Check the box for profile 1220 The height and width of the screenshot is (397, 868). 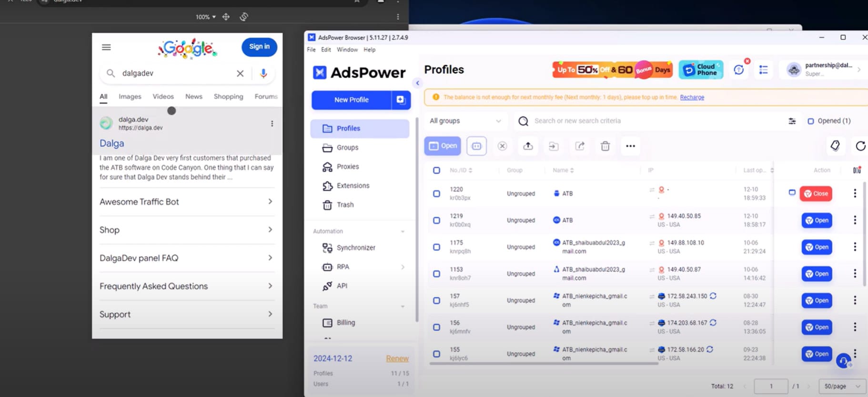point(436,193)
